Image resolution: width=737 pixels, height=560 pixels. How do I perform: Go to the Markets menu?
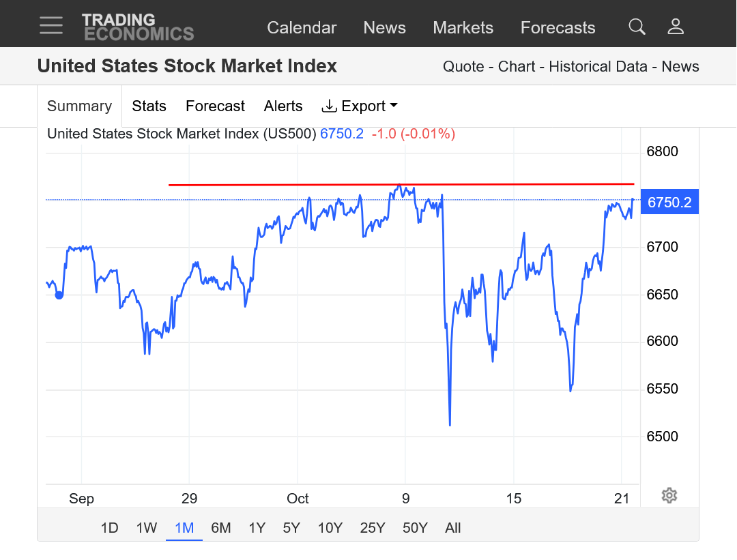[x=463, y=27]
